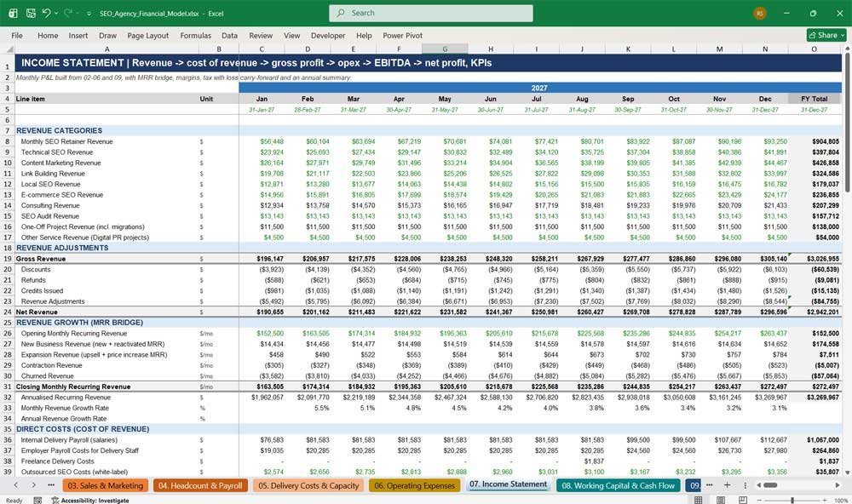Image resolution: width=852 pixels, height=504 pixels.
Task: Click the Net Revenue row label
Action: click(x=37, y=312)
